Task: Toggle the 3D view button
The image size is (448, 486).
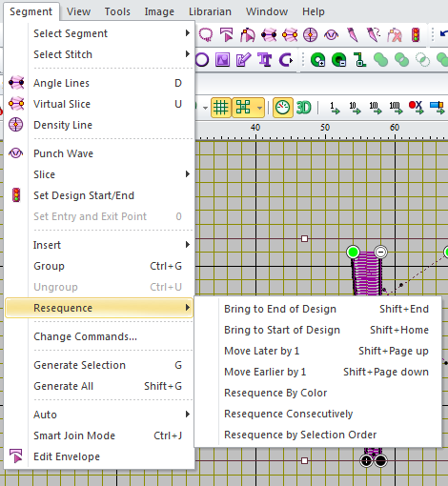Action: [303, 108]
